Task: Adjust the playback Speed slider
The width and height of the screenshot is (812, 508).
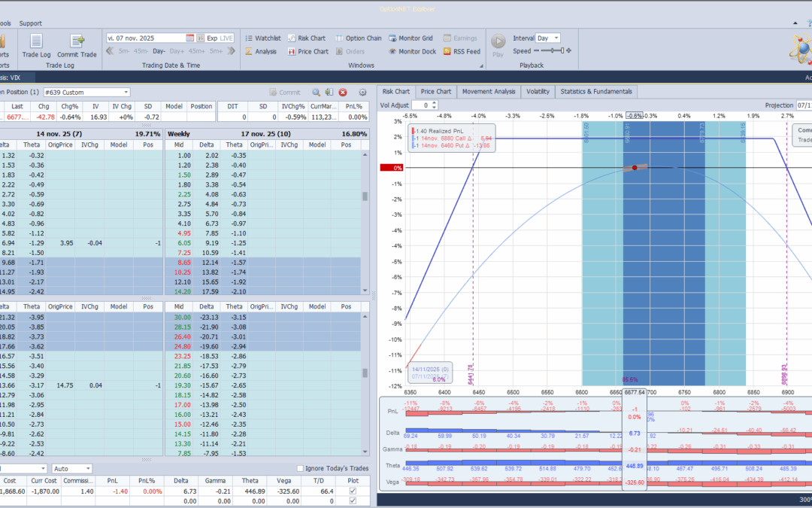Action: click(552, 51)
